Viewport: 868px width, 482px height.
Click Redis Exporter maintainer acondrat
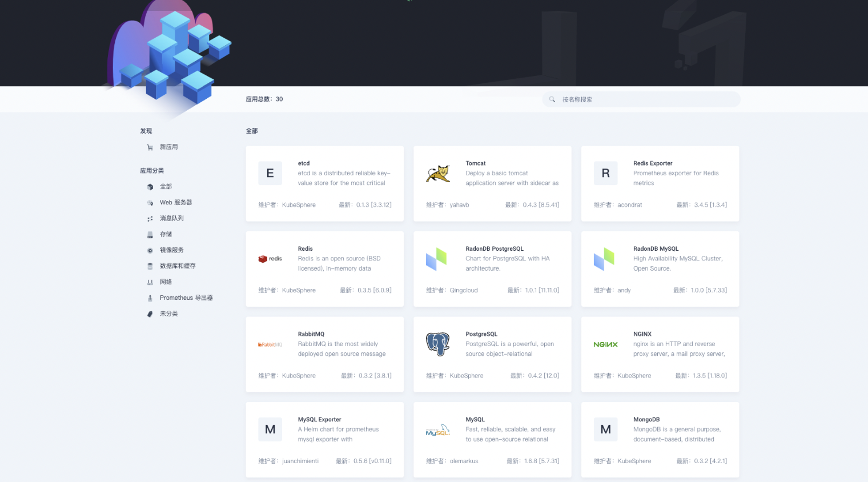click(630, 205)
